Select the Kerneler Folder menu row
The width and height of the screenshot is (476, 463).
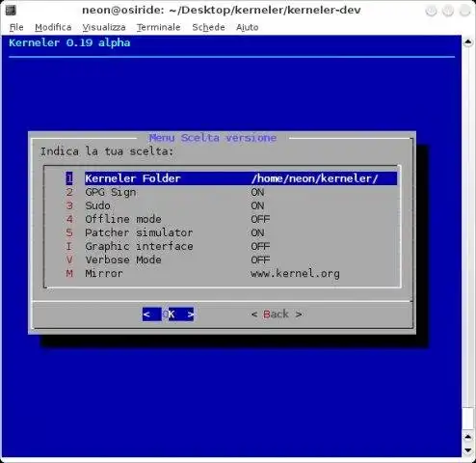231,178
